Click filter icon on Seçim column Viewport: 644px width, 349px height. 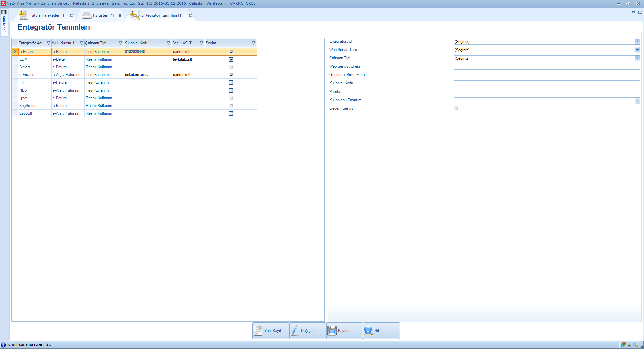(254, 43)
